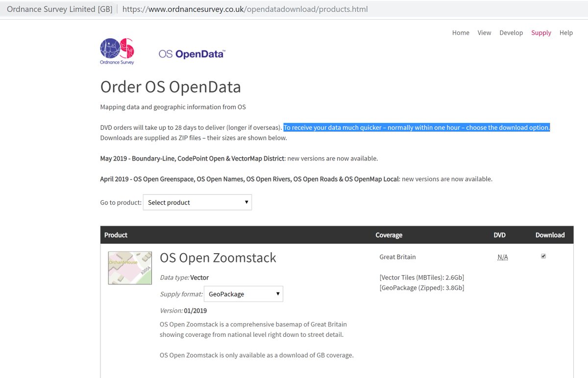Open the GeoPackage supply format dropdown
The height and width of the screenshot is (378, 588).
pyautogui.click(x=243, y=294)
